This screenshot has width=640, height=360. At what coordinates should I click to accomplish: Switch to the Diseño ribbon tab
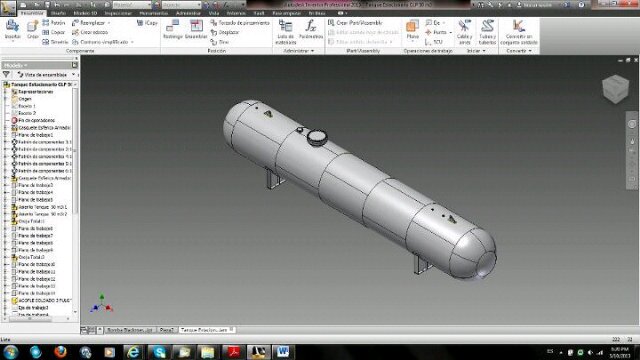[58, 13]
